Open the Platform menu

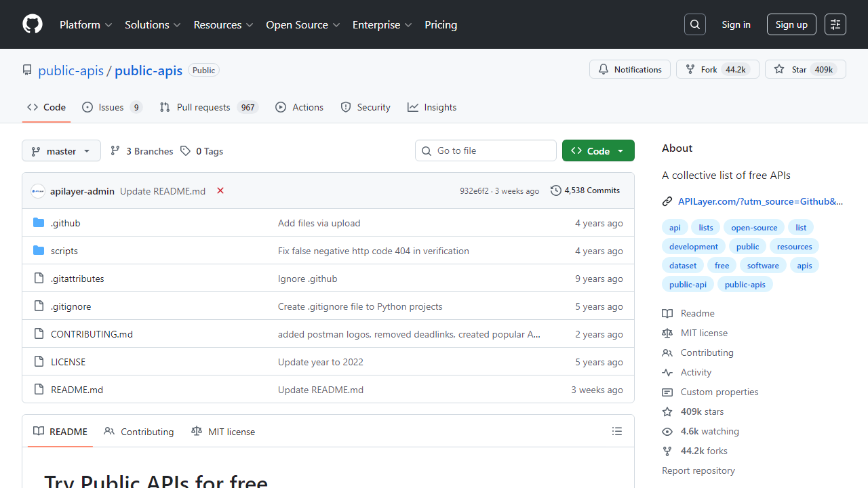click(85, 24)
